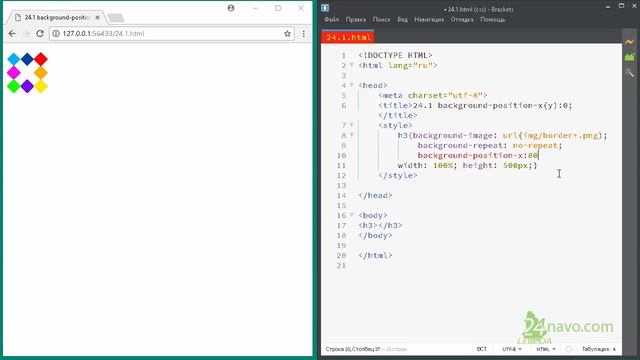Open the Помощь menu
Image resolution: width=640 pixels, height=360 pixels.
pyautogui.click(x=493, y=19)
